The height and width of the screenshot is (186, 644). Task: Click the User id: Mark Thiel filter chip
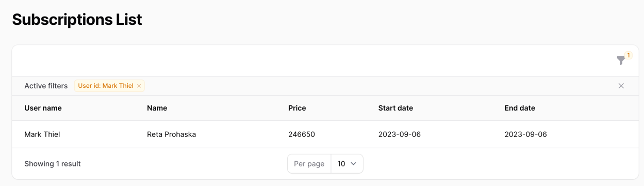click(x=109, y=86)
